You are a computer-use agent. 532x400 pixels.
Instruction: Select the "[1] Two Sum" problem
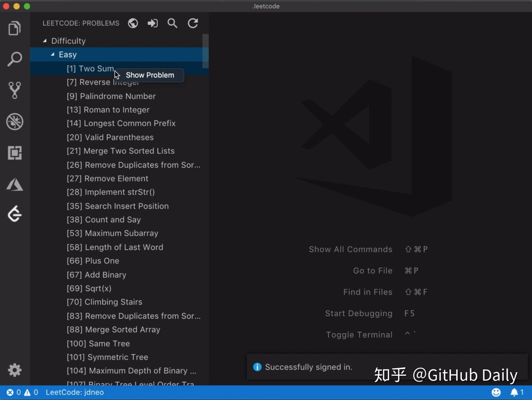click(x=90, y=68)
